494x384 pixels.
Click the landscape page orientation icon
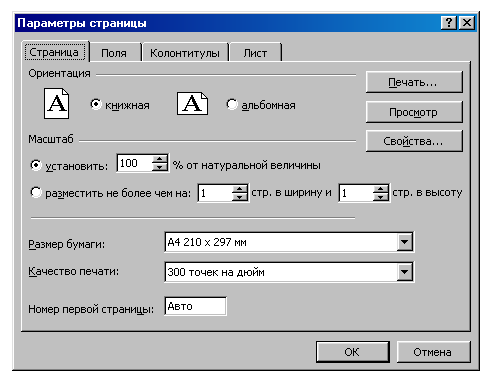click(192, 104)
